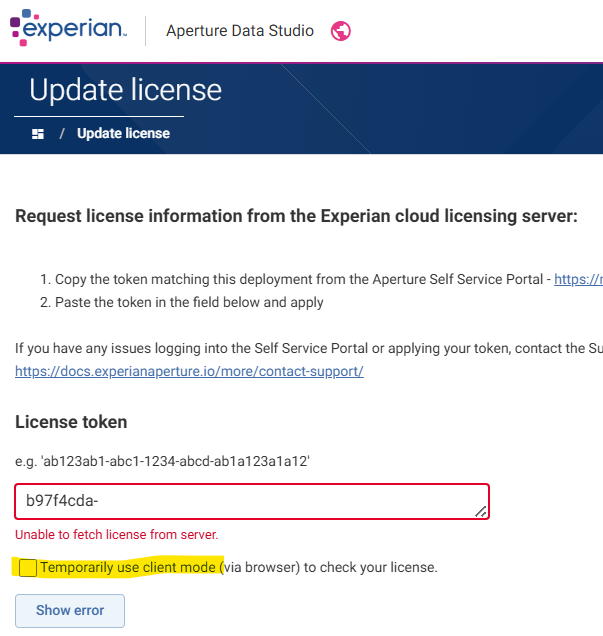Click the License token heading
Image resolution: width=603 pixels, height=636 pixels.
tap(71, 422)
